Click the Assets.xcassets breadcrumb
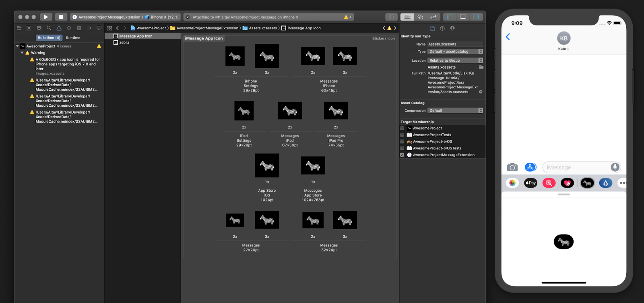 pos(260,28)
